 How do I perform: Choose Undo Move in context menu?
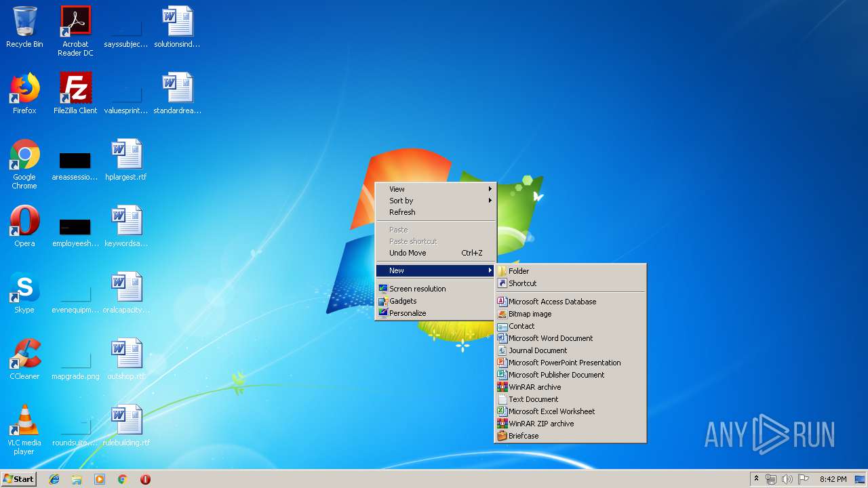(x=435, y=253)
